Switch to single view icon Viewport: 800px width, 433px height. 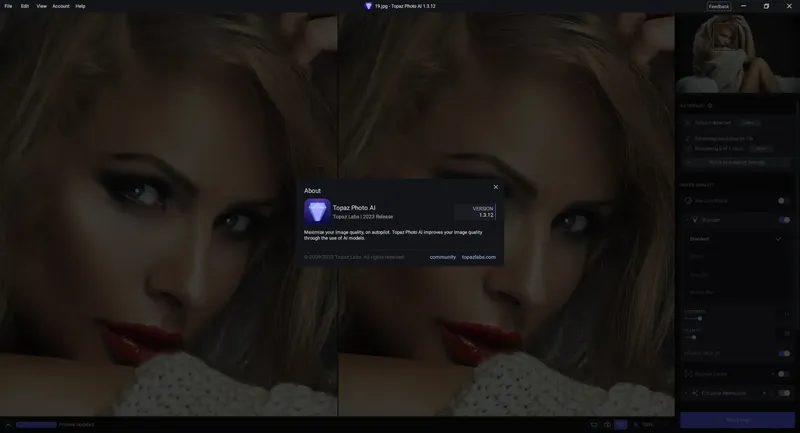point(594,424)
